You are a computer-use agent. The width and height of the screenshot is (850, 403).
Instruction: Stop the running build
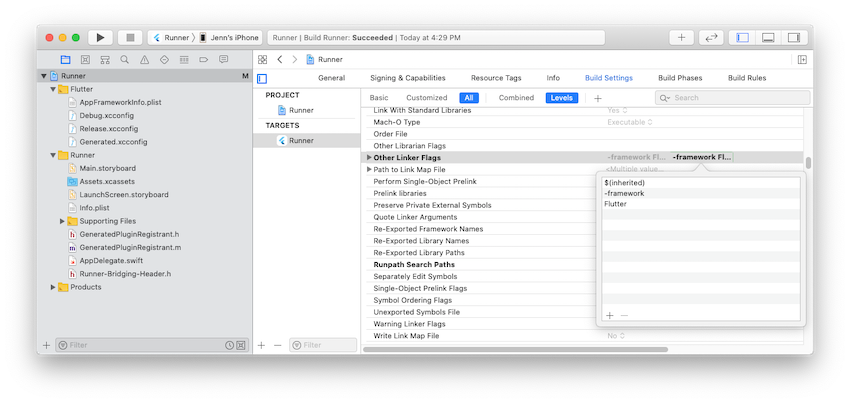(x=130, y=37)
